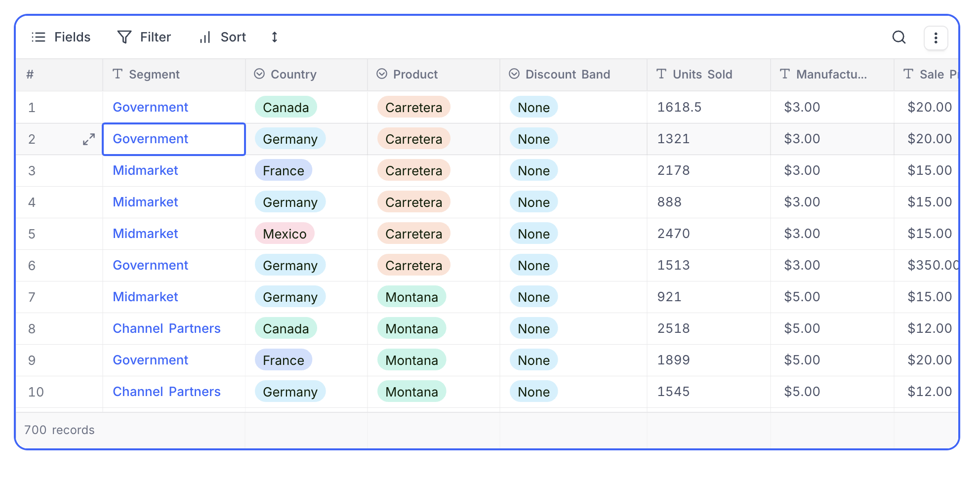Click the pink Mexico tag in row 5
The height and width of the screenshot is (478, 980).
[x=285, y=234]
